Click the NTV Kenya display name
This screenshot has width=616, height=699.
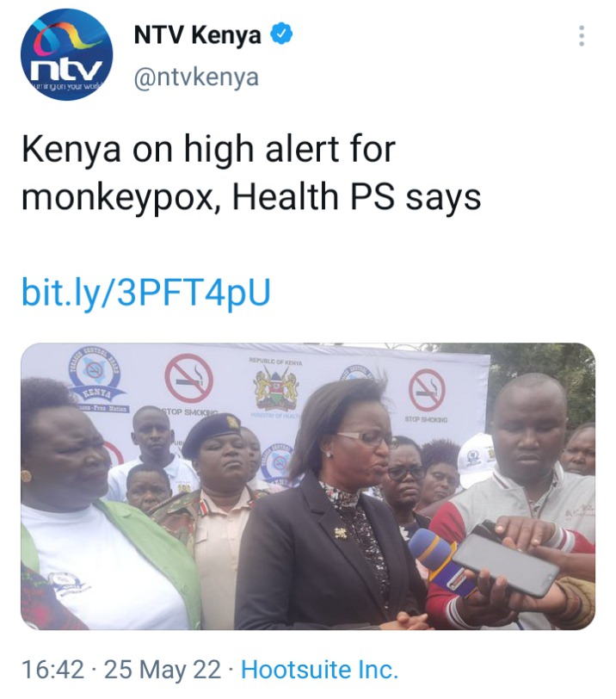point(197,35)
